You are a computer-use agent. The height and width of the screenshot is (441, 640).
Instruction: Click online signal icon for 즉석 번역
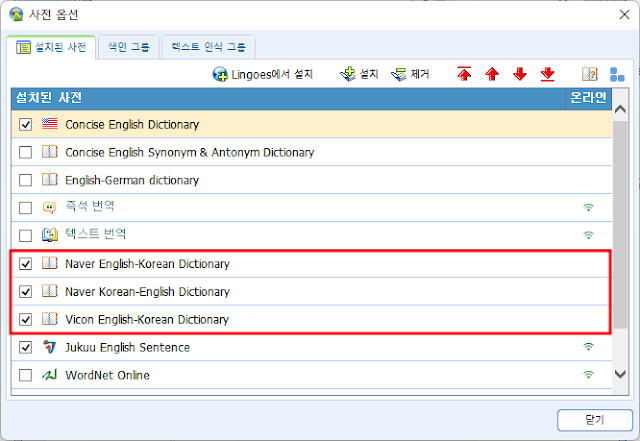[x=588, y=207]
